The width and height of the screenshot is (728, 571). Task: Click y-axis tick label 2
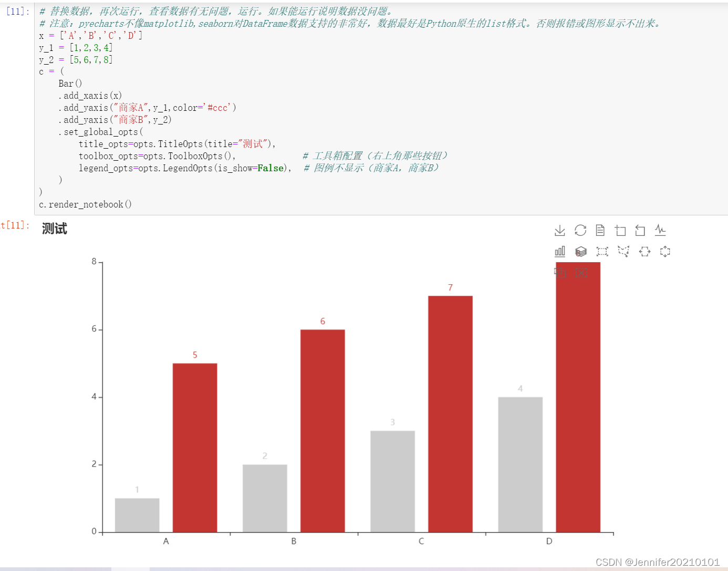[x=94, y=464]
